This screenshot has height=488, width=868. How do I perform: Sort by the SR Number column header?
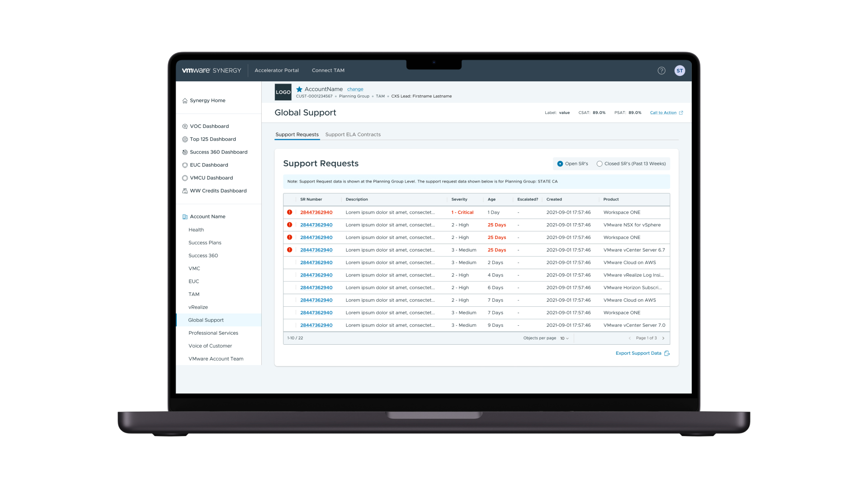[x=311, y=199]
